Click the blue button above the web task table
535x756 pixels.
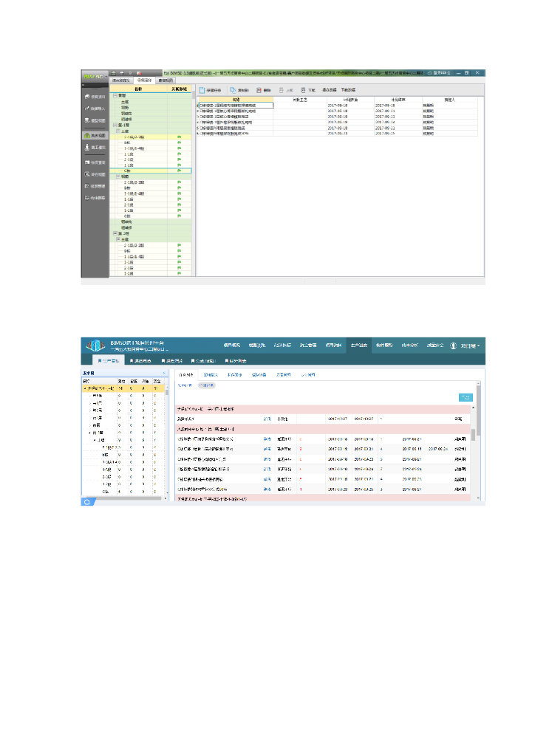pyautogui.click(x=466, y=397)
